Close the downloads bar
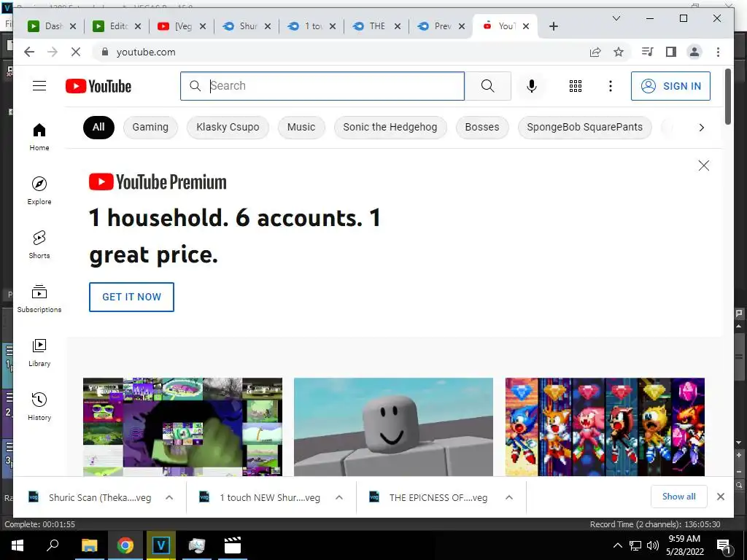747x560 pixels. point(720,497)
